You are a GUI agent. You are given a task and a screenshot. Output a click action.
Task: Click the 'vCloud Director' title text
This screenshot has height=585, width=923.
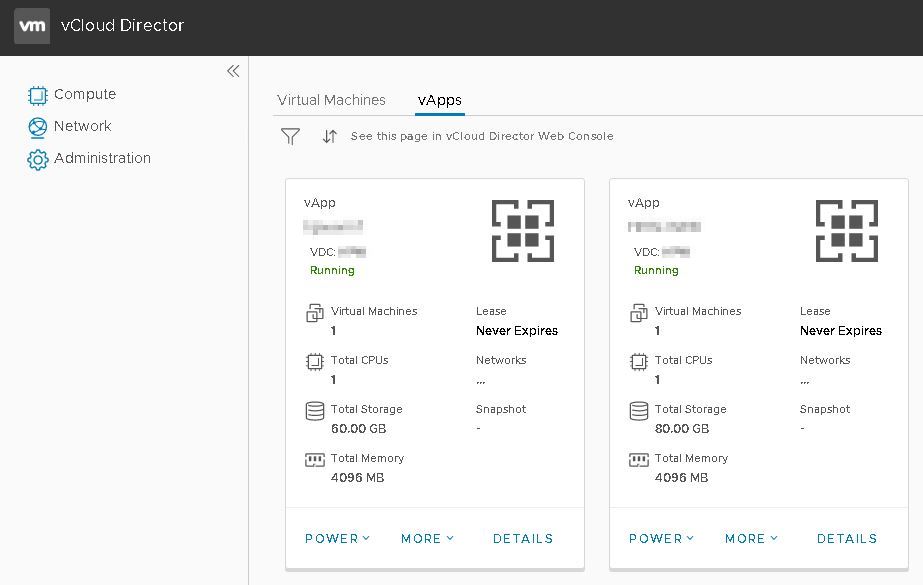click(x=122, y=25)
